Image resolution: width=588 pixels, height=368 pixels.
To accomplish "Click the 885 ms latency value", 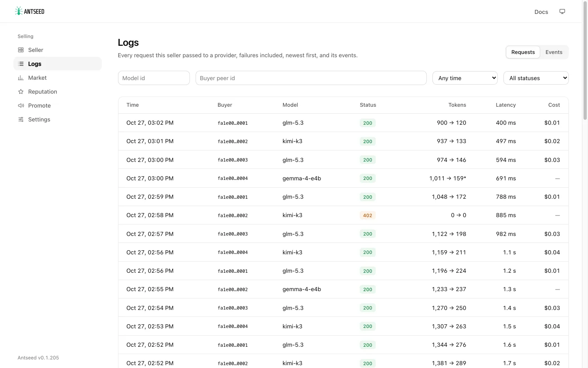I will [506, 215].
